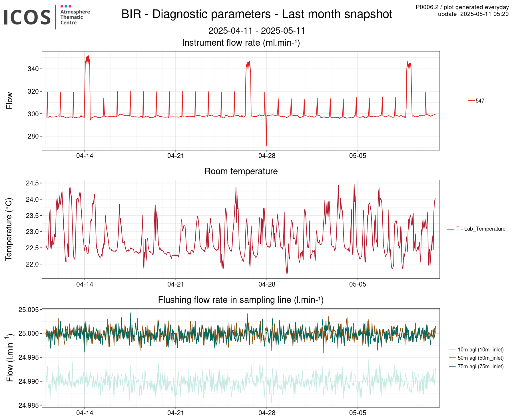Click the 'Room temperature' chart heading
This screenshot has height=420, width=514.
click(x=241, y=171)
